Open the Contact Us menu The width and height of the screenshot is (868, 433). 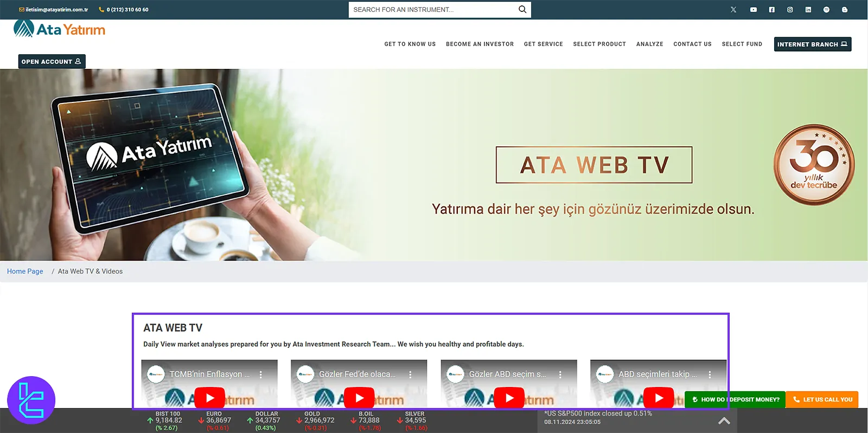[692, 44]
